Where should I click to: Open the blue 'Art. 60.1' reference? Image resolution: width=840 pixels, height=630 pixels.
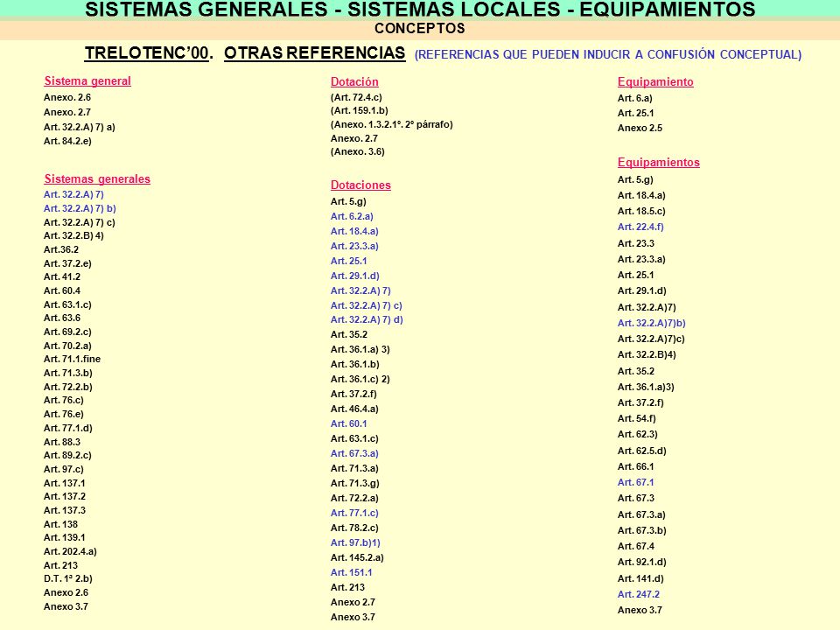click(349, 423)
